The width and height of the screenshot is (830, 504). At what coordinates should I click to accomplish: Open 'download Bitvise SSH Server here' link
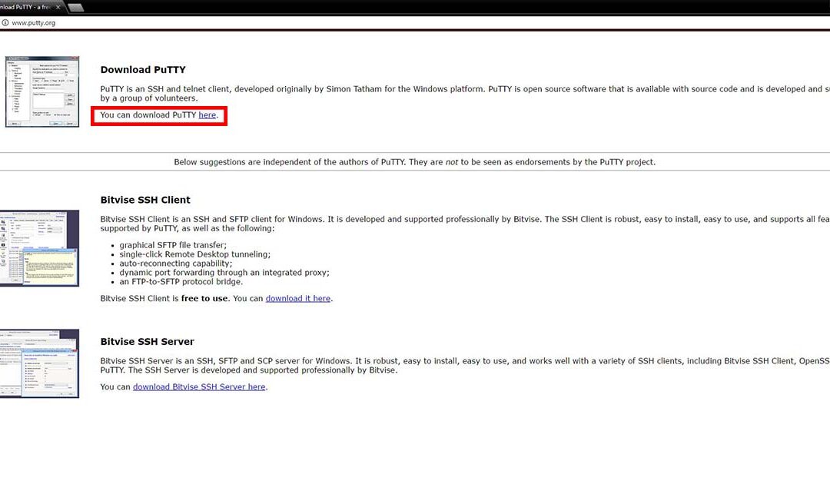[199, 387]
